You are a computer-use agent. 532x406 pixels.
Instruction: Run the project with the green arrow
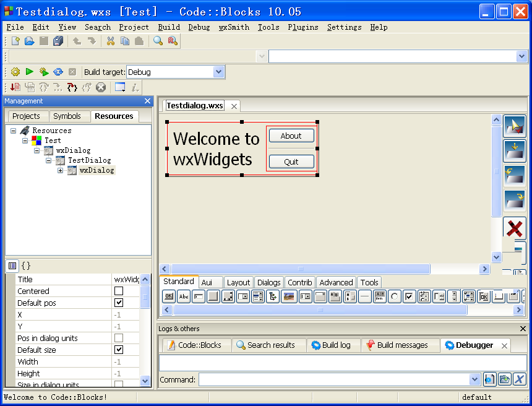[30, 72]
